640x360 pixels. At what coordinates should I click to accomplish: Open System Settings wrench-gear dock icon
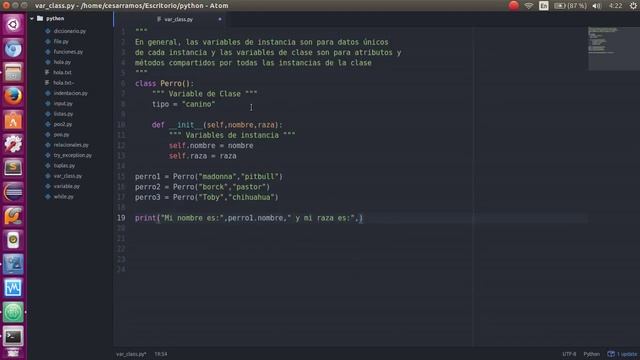pyautogui.click(x=13, y=144)
